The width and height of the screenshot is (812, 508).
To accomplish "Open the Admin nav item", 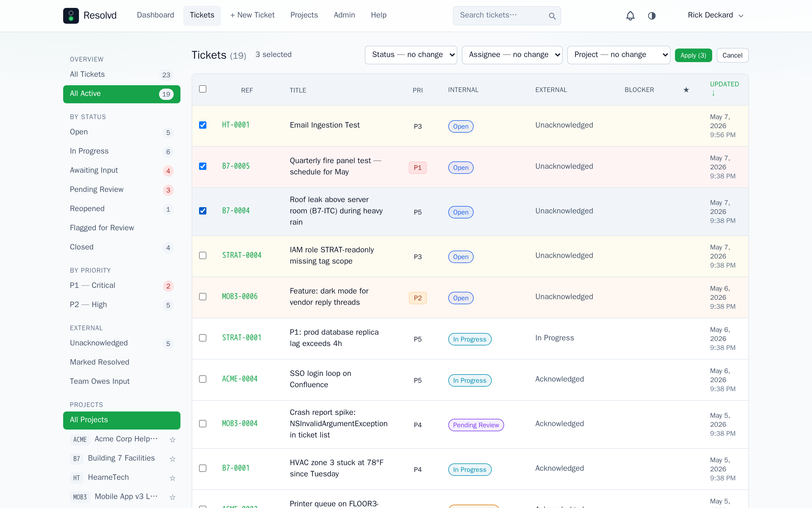I will click(x=344, y=15).
